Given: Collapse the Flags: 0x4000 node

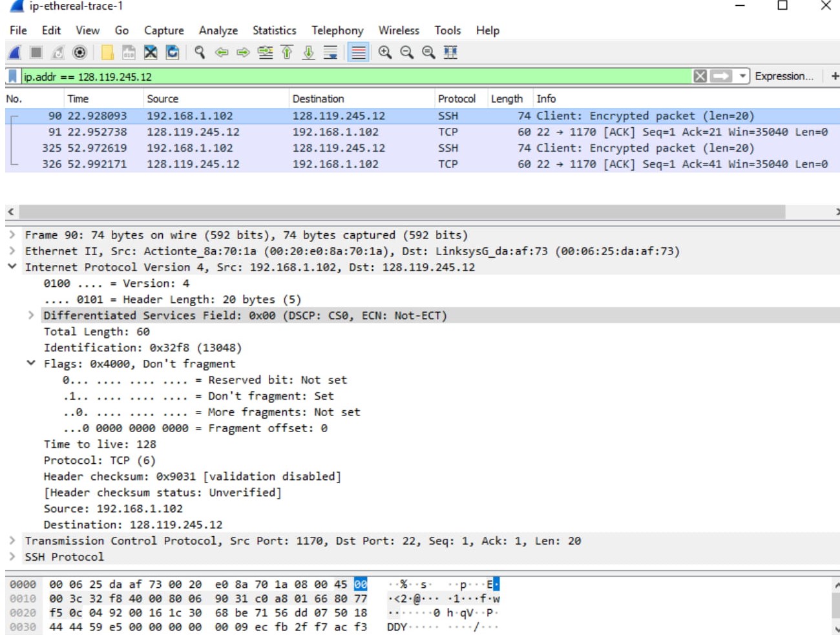Looking at the screenshot, I should click(x=31, y=364).
